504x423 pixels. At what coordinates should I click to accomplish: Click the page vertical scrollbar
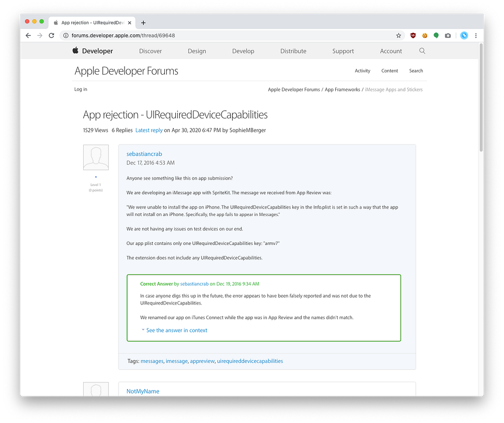481,97
